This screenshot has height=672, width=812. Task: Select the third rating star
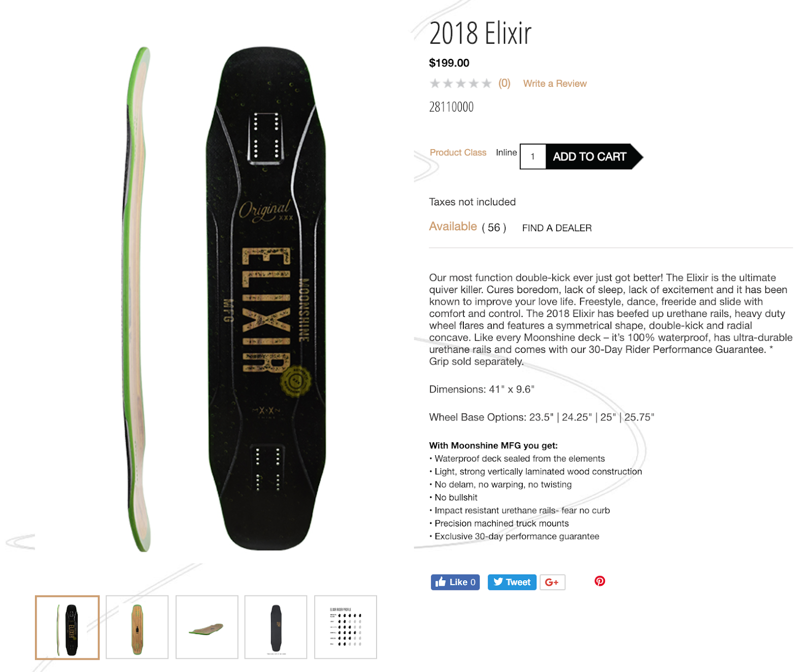tap(461, 83)
